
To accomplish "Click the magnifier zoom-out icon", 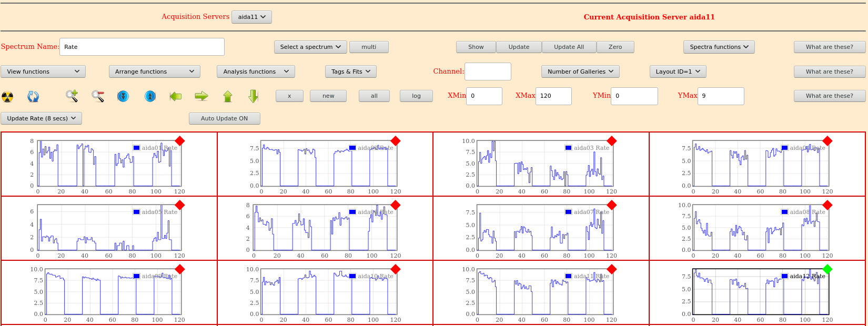I will 98,96.
